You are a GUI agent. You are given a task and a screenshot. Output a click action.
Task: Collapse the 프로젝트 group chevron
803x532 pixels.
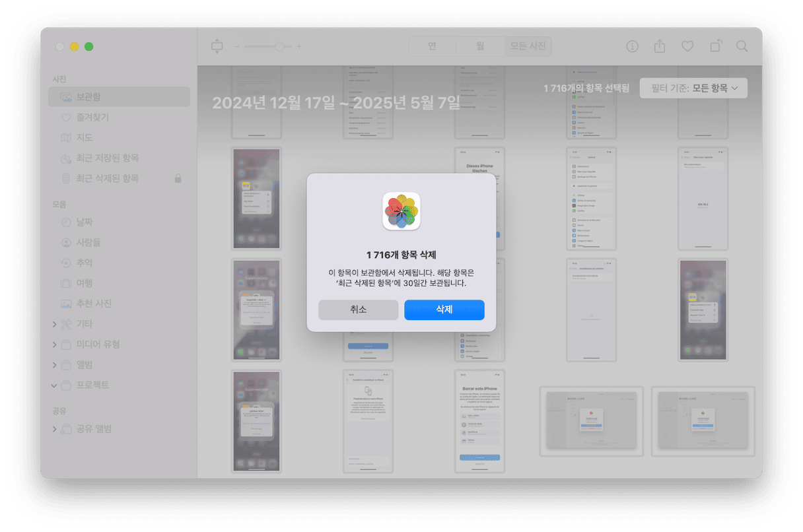[x=54, y=385]
